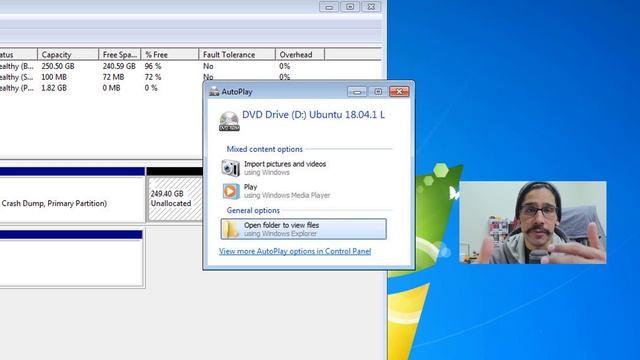The image size is (640, 360).
Task: Click the AutoPlay title bar icon
Action: tap(214, 91)
